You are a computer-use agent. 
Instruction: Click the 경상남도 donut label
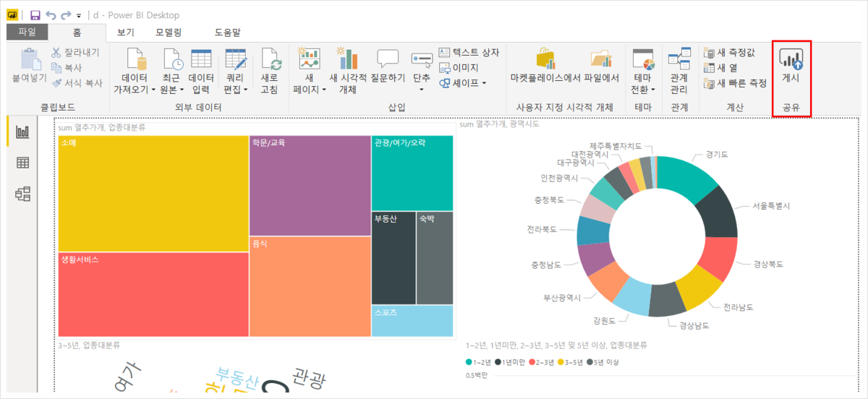coord(694,325)
